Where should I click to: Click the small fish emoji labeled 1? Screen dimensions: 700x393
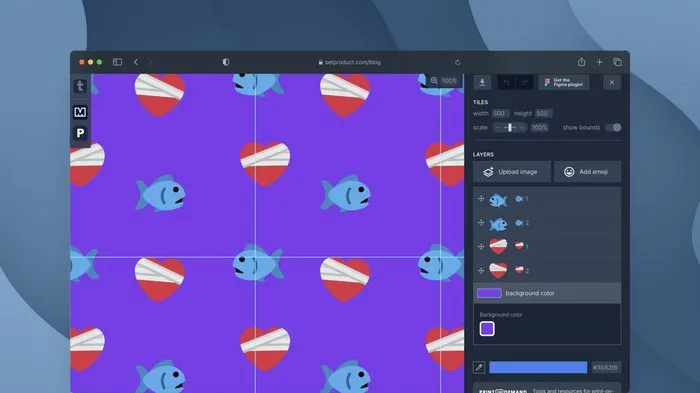pos(519,199)
